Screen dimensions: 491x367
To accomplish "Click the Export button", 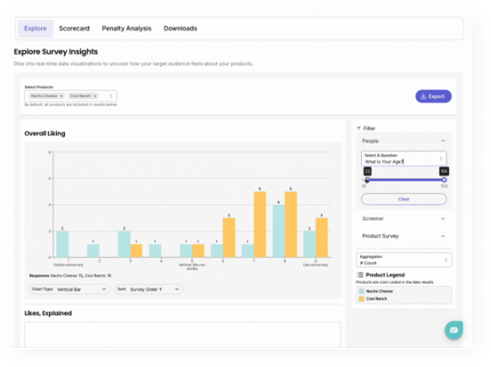I will click(433, 96).
